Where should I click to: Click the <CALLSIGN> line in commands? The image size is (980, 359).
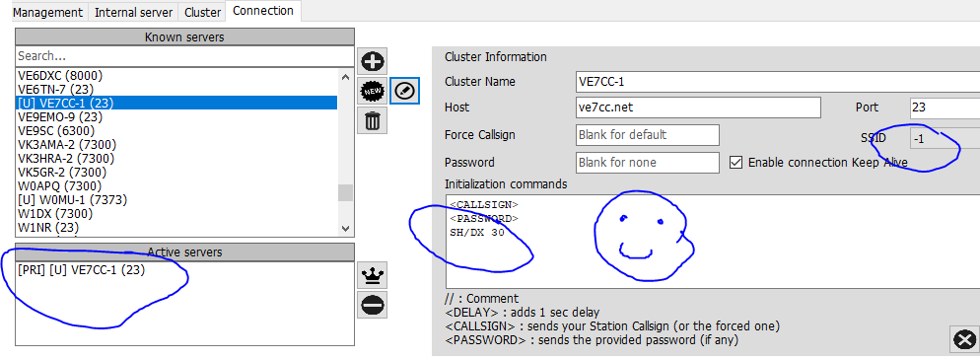click(x=484, y=205)
